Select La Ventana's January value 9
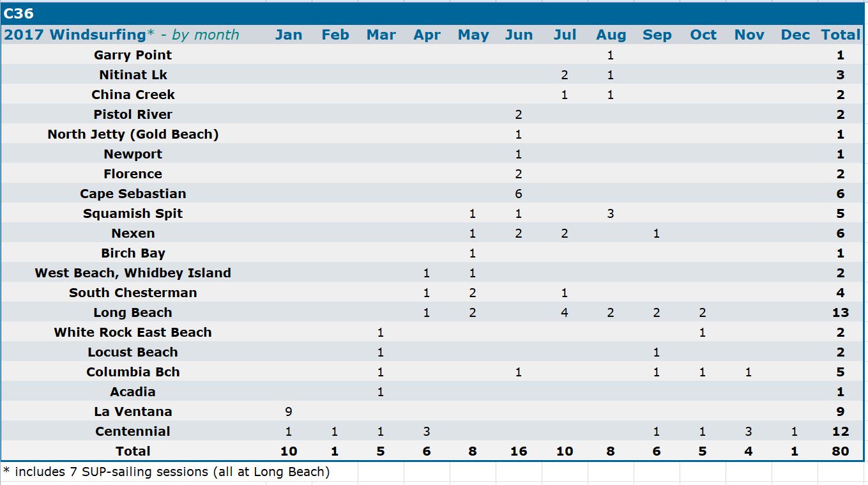Viewport: 868px width, 485px height. [289, 412]
